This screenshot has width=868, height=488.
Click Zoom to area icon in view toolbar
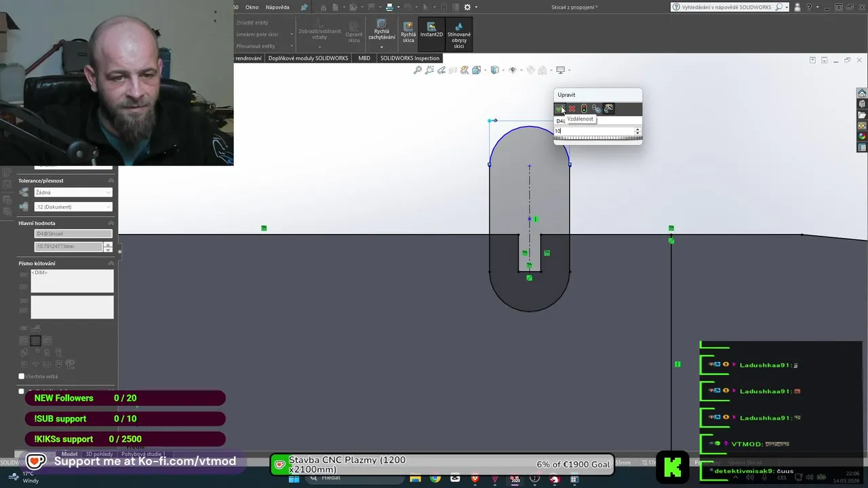pos(430,70)
